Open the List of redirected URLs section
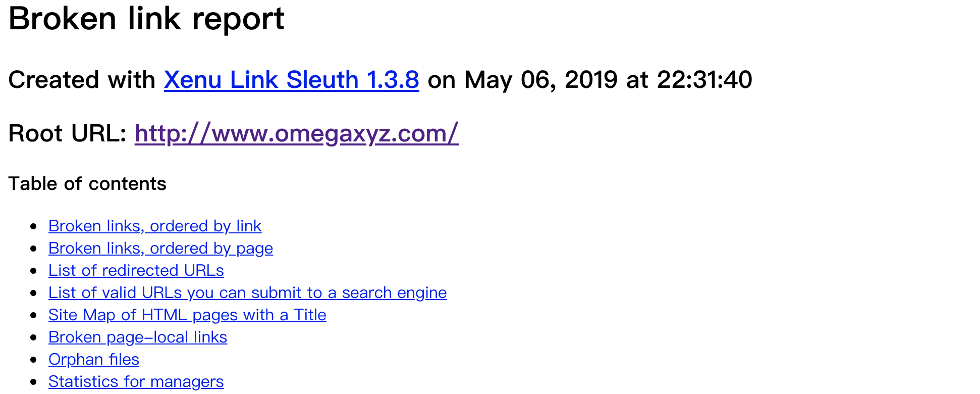 click(136, 270)
